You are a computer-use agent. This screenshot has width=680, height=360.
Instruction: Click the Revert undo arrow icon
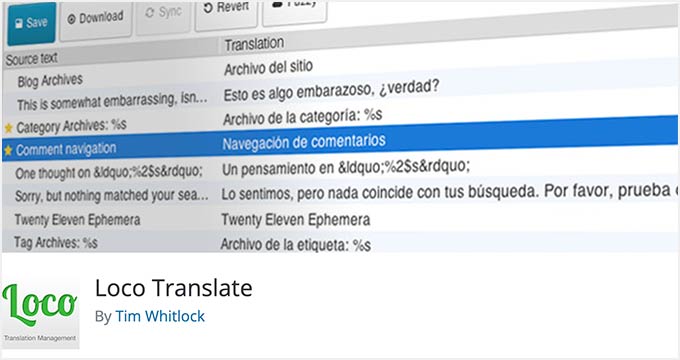tap(208, 8)
